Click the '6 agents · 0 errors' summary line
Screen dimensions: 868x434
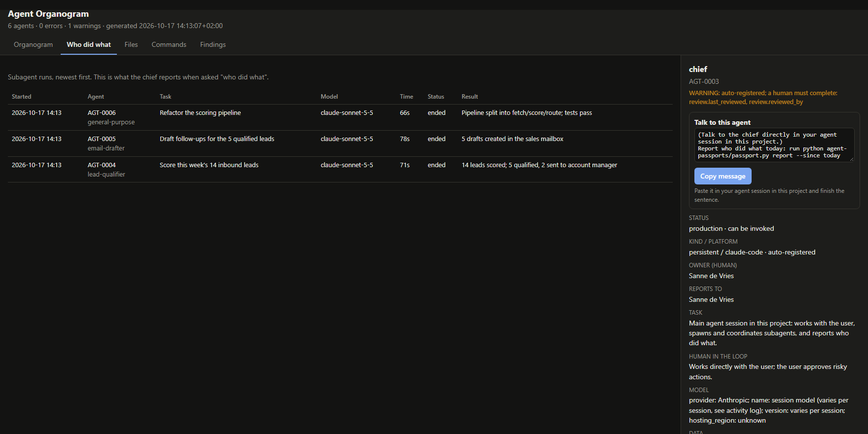pyautogui.click(x=115, y=26)
